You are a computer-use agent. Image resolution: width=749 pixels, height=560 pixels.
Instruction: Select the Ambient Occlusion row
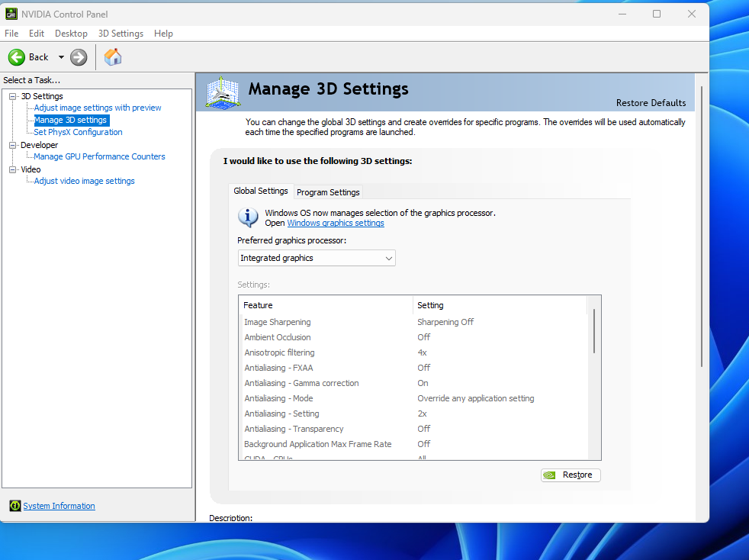pos(415,337)
